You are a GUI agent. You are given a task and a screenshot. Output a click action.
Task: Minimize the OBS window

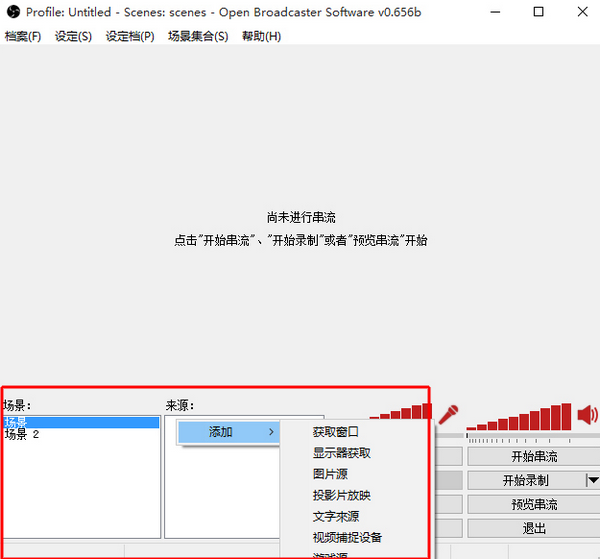pos(496,12)
